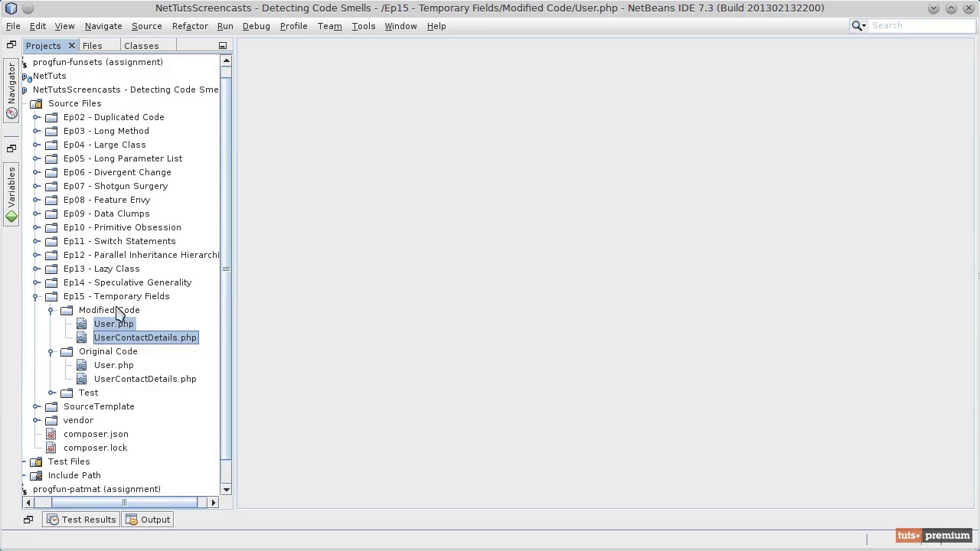The height and width of the screenshot is (551, 980).
Task: Select Ep11 - Switch Statements folder icon
Action: (51, 241)
